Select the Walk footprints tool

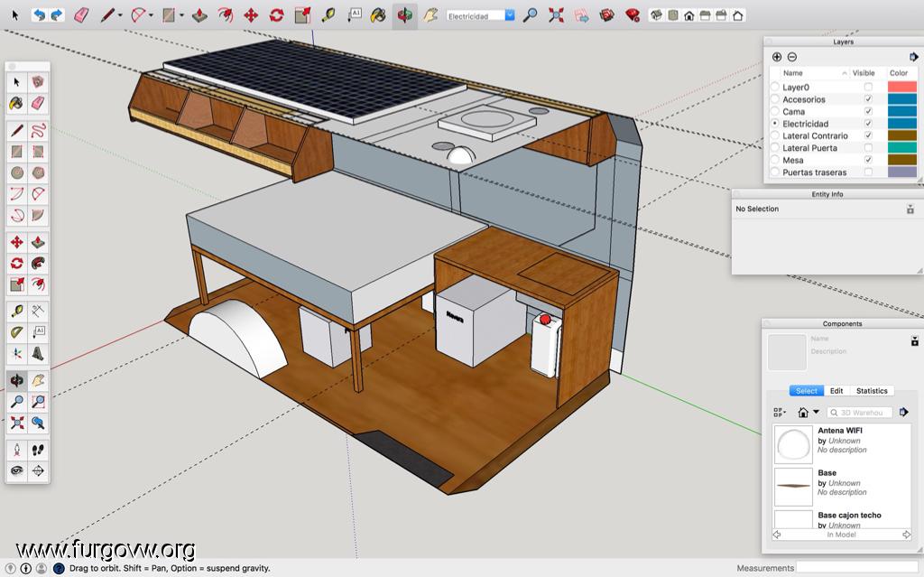point(38,450)
